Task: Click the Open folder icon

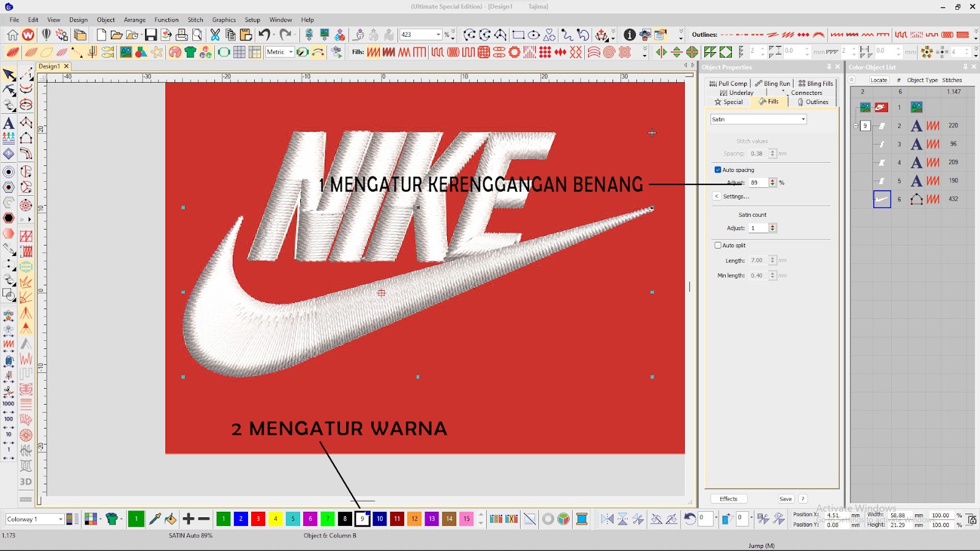Action: click(x=116, y=35)
